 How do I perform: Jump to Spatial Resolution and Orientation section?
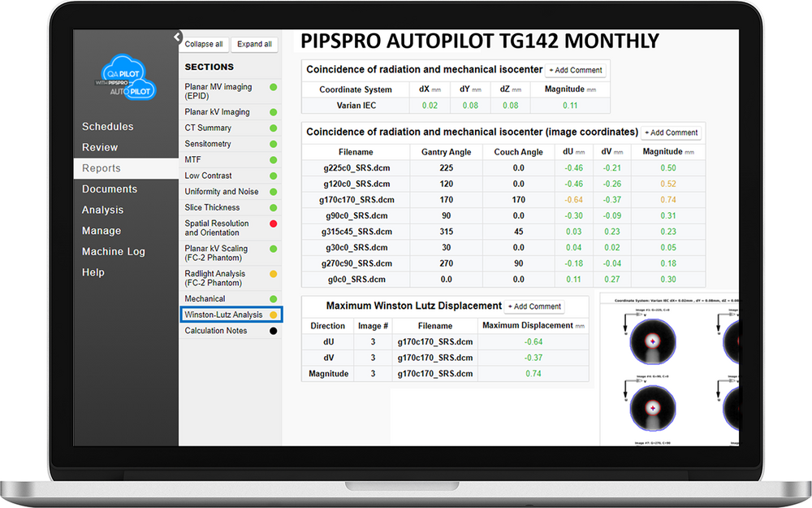217,228
